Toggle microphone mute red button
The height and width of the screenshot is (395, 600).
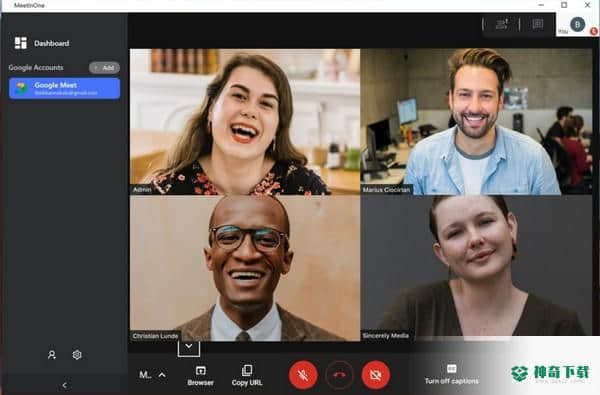(x=303, y=375)
